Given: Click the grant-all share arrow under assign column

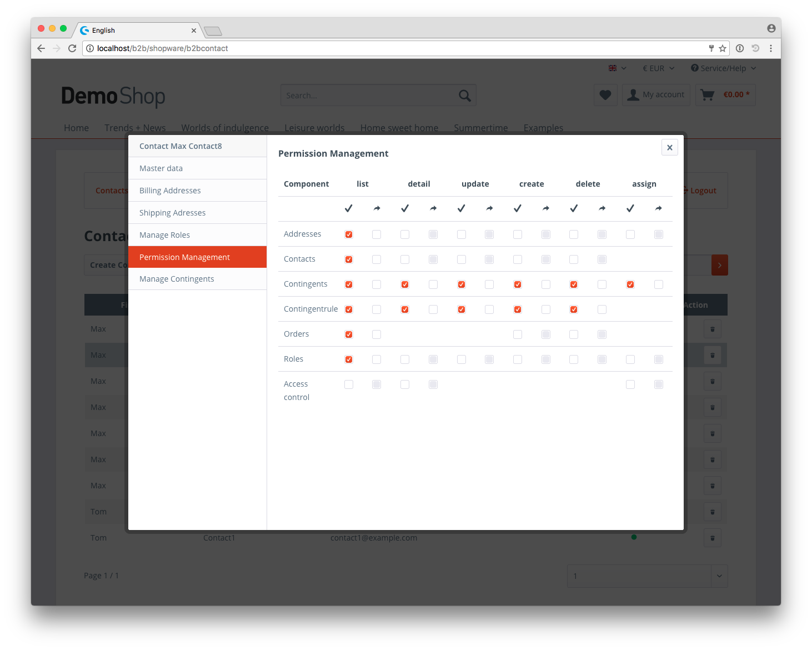Looking at the screenshot, I should click(x=659, y=208).
